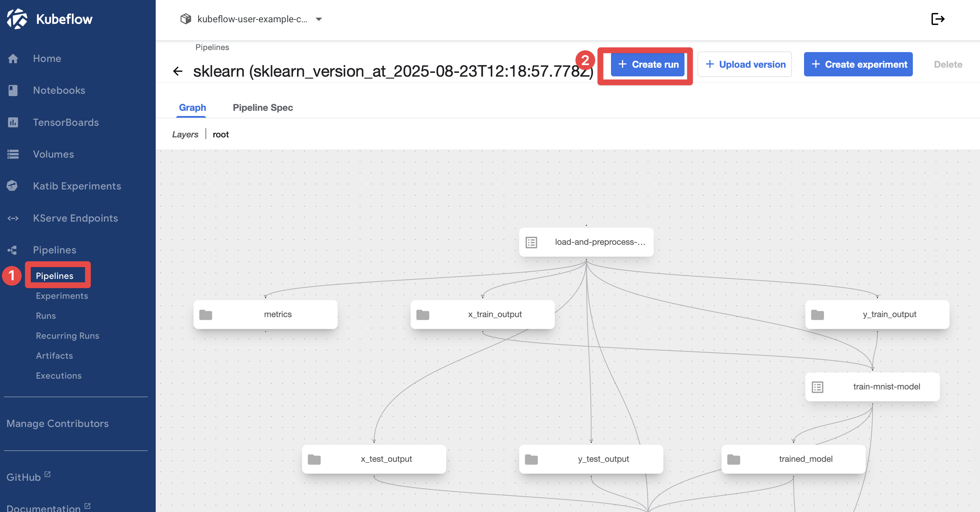Click the root layer breadcrumb
This screenshot has height=512, width=980.
[221, 135]
